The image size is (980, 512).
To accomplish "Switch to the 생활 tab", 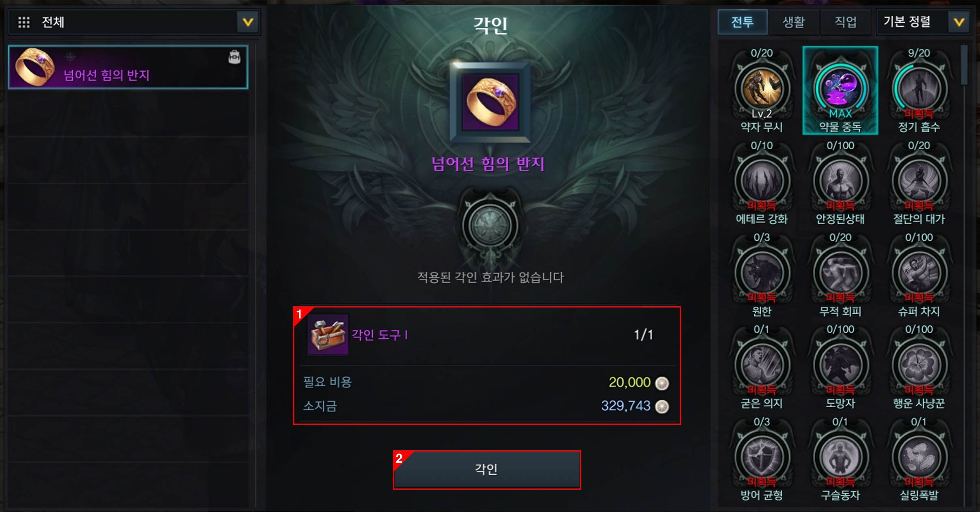I will 794,22.
